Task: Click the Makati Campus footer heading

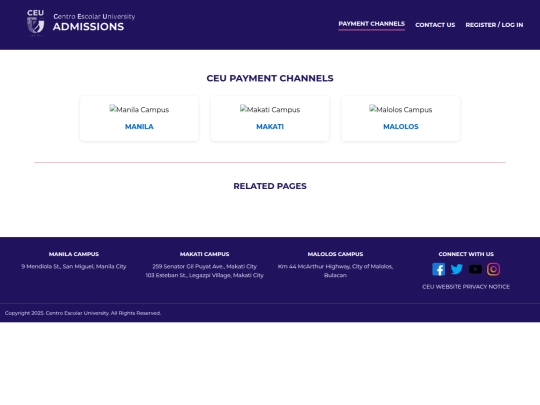Action: point(205,254)
